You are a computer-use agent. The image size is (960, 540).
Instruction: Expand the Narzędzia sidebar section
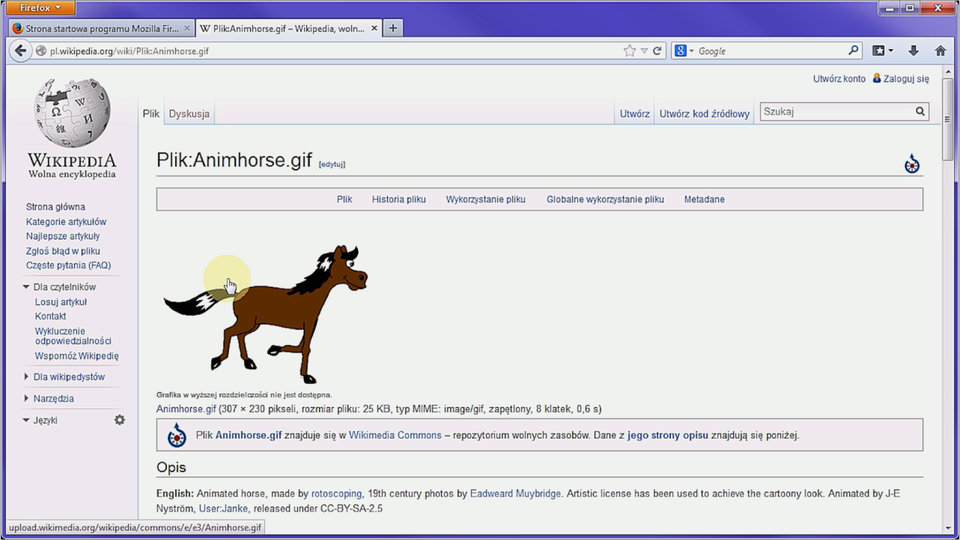(x=26, y=398)
